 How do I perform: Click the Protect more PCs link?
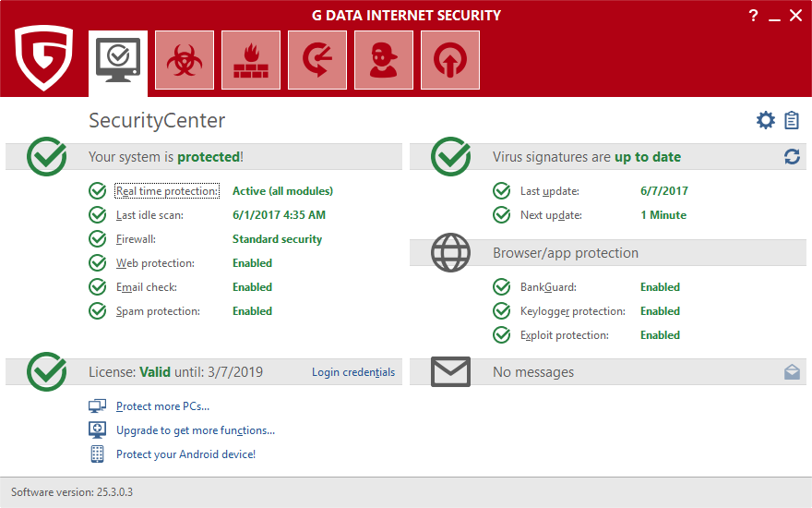pyautogui.click(x=162, y=406)
